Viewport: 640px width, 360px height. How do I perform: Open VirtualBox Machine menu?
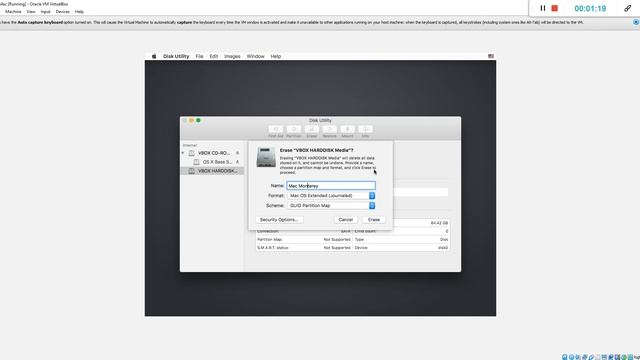(x=13, y=12)
